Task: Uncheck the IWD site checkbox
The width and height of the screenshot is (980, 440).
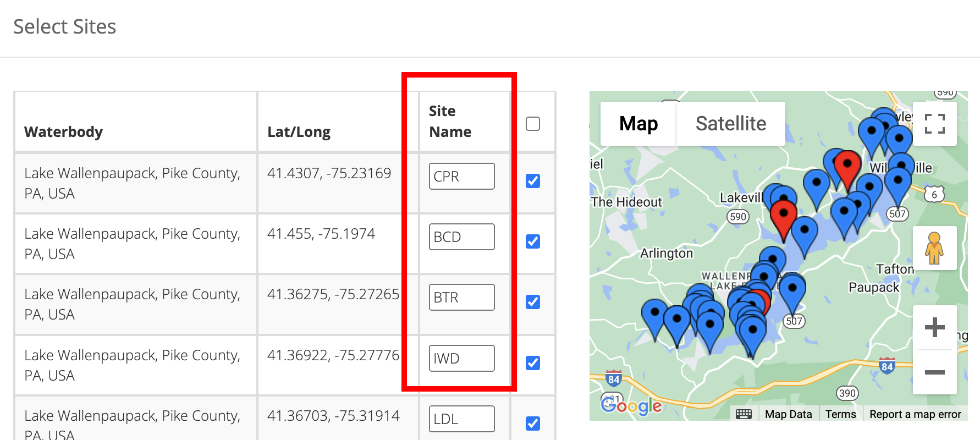Action: [x=533, y=363]
